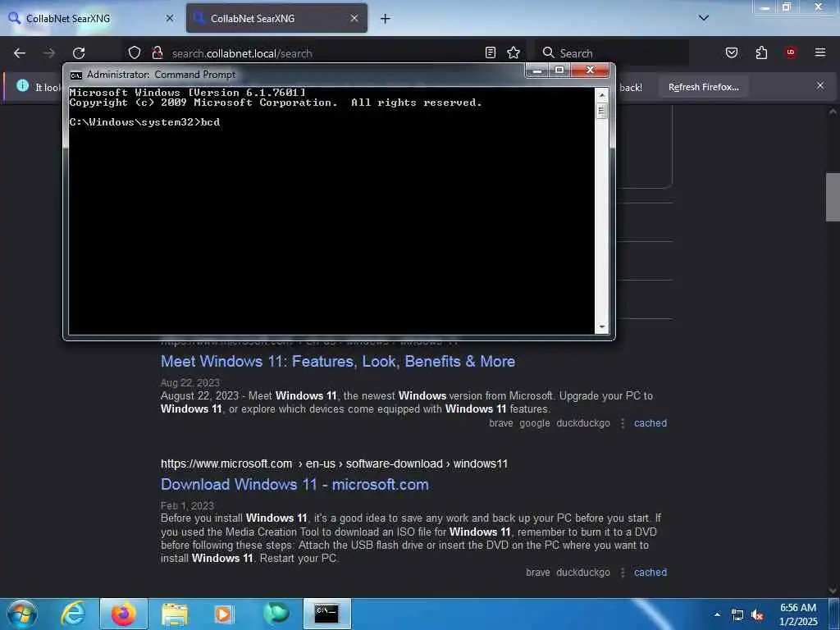Open Download Windows 11 microsoft.com link

click(294, 485)
